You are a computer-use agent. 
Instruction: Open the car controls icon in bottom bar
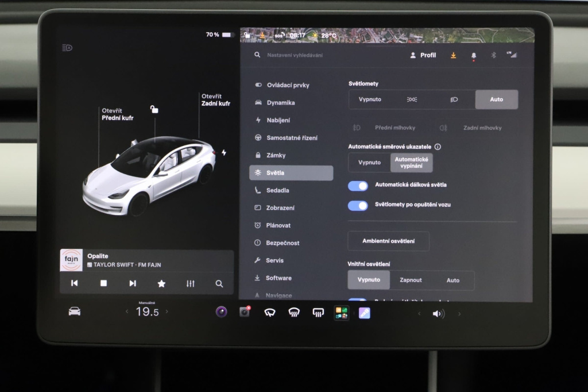click(74, 312)
